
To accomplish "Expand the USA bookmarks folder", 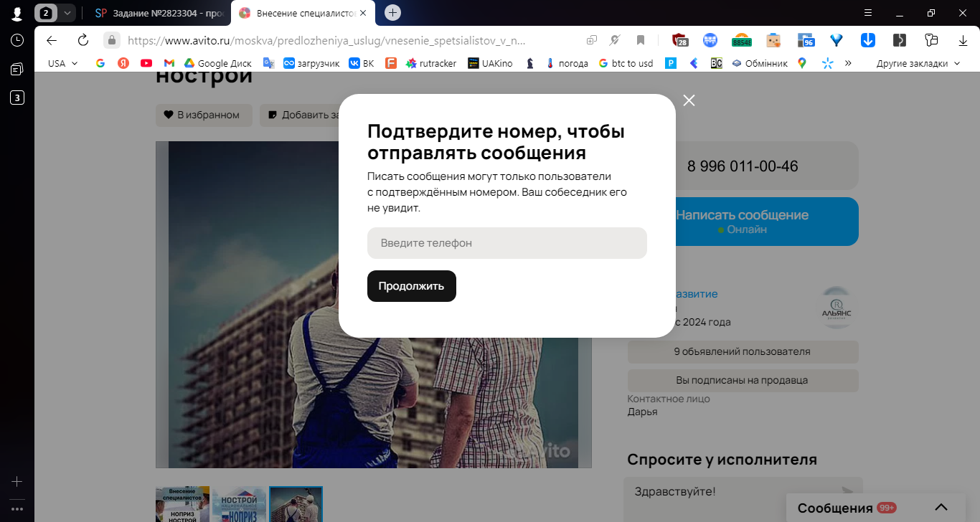I will tap(63, 63).
